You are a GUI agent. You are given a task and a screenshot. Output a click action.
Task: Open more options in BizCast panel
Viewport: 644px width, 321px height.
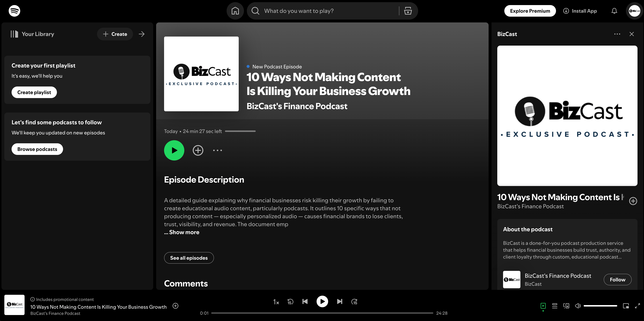(x=617, y=34)
